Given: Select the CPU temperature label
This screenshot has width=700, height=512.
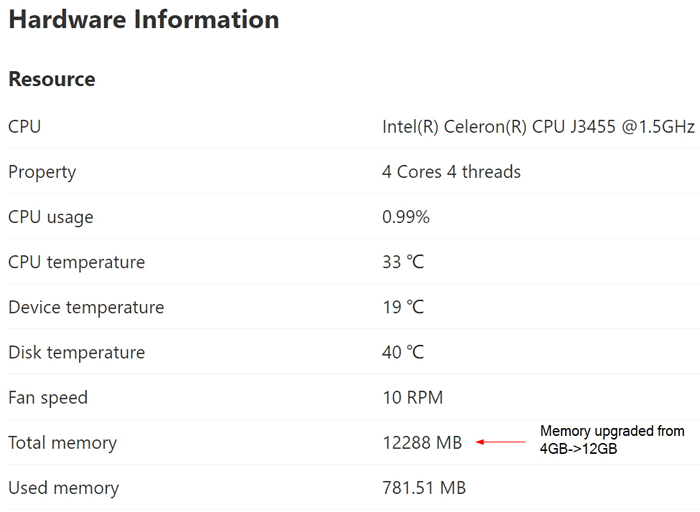Looking at the screenshot, I should tap(77, 262).
